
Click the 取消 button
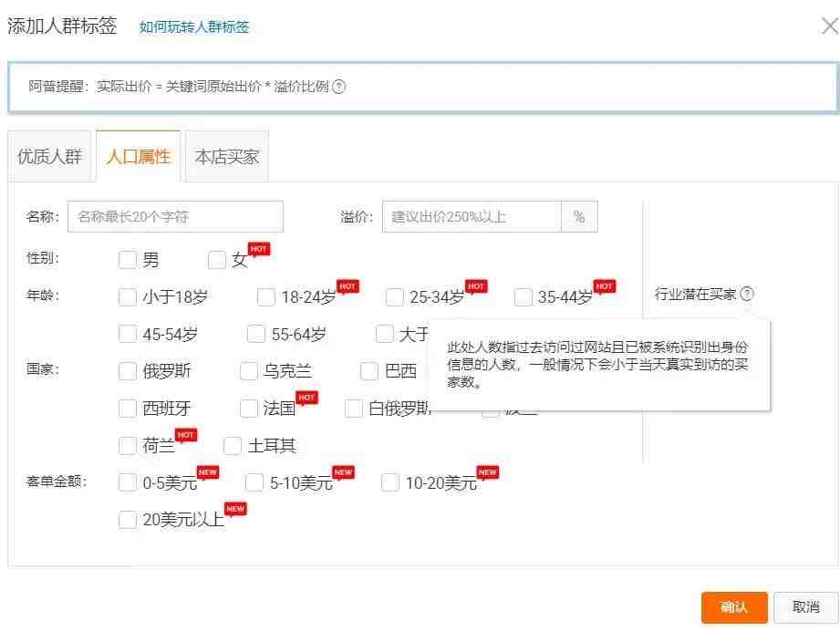tap(805, 607)
